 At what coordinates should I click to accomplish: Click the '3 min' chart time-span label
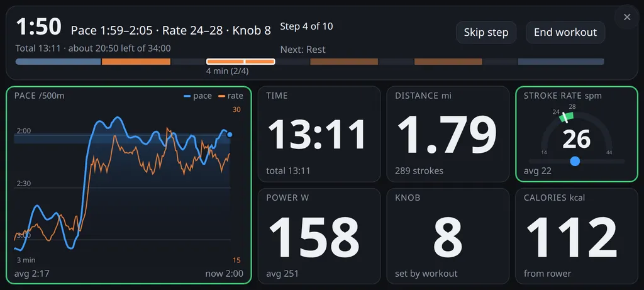(x=26, y=260)
